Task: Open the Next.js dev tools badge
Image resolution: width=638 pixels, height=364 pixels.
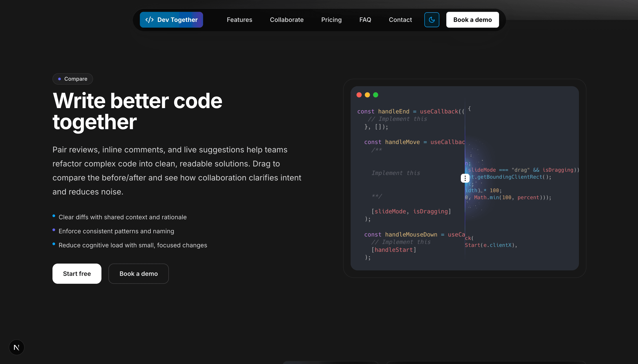Action: click(x=16, y=347)
